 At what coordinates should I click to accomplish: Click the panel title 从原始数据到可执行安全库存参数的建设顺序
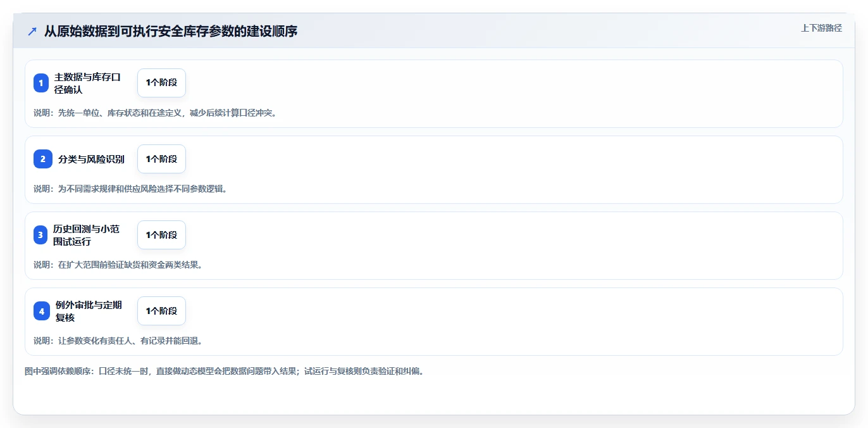click(171, 31)
